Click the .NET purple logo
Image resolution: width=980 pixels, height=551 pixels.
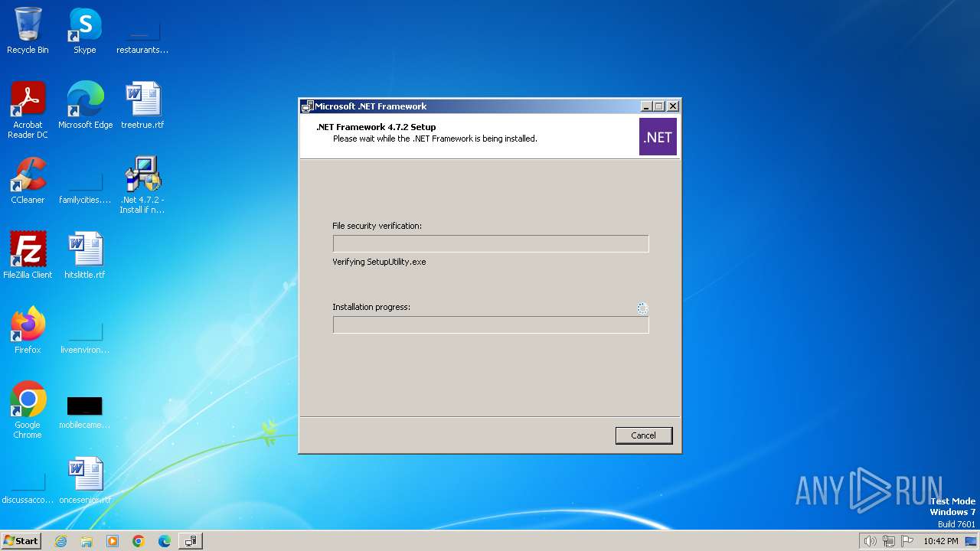[658, 137]
